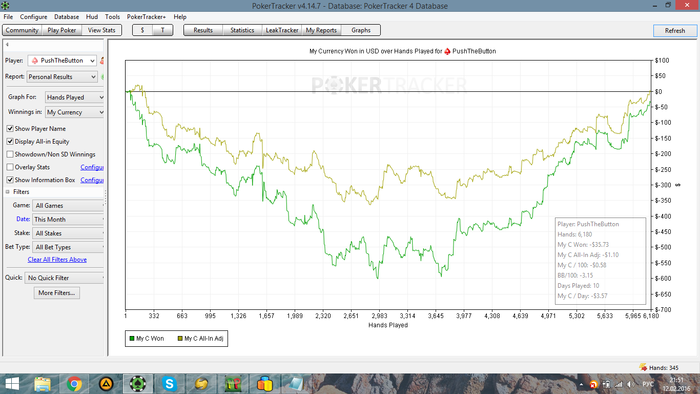Open the Date filter showing This Month
The width and height of the screenshot is (700, 394).
tap(68, 219)
